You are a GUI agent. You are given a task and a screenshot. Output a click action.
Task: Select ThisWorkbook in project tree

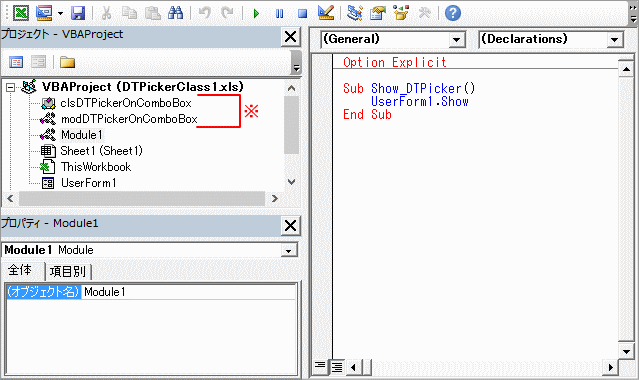pos(96,167)
